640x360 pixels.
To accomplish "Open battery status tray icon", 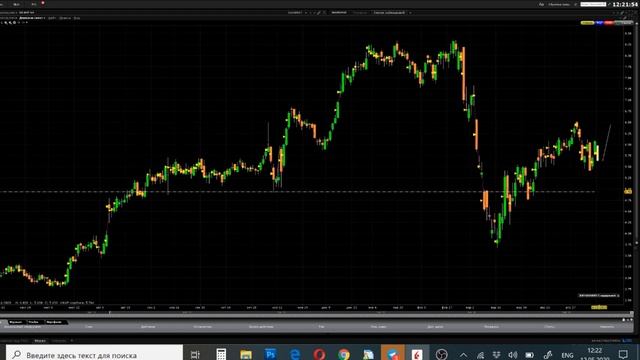I will click(x=530, y=355).
